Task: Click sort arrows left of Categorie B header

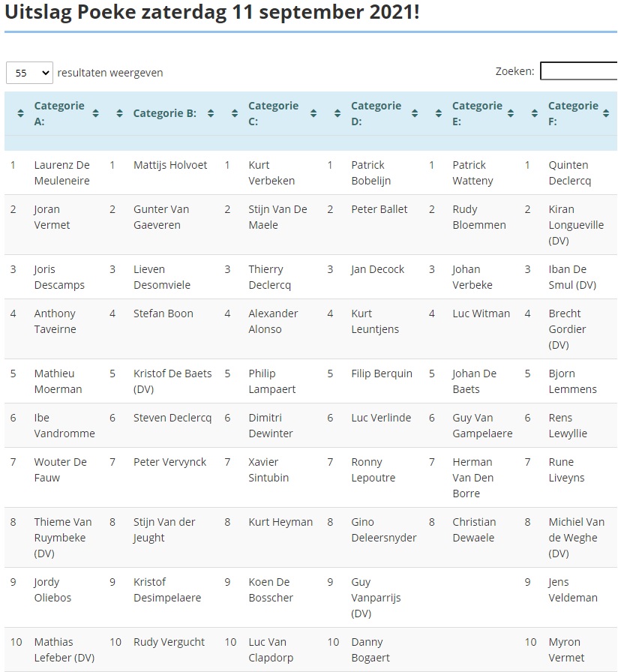Action: click(119, 113)
